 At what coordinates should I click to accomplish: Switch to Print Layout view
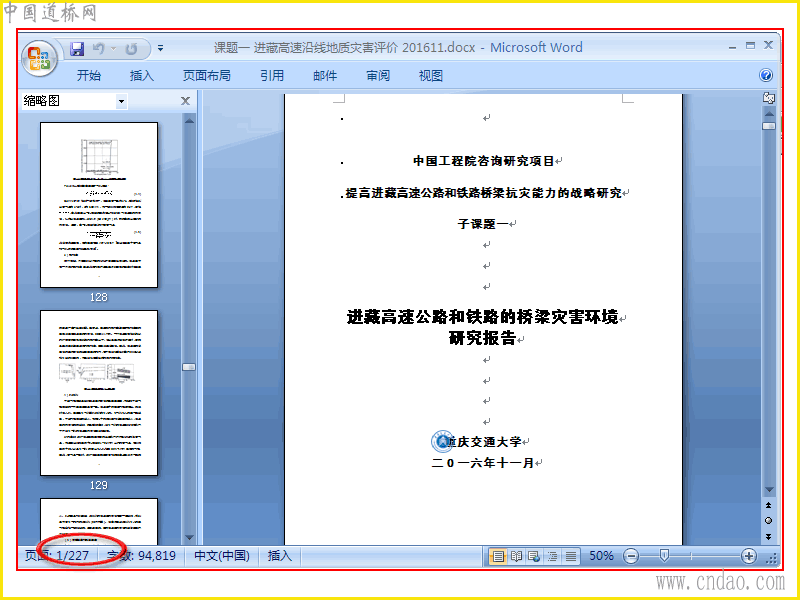(x=498, y=556)
